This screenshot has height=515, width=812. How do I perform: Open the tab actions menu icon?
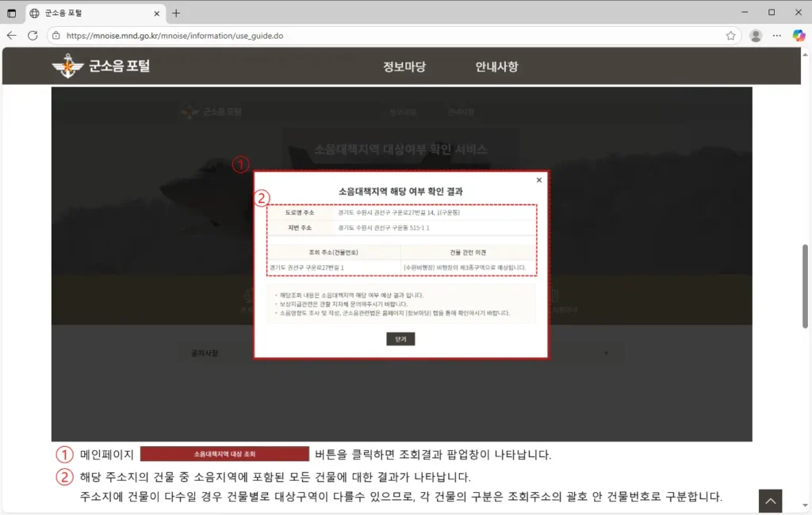point(12,13)
